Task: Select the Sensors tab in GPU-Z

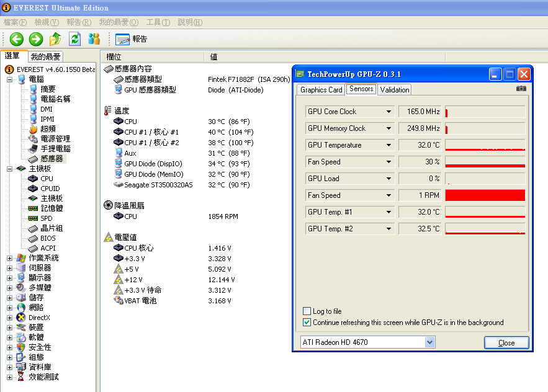Action: click(361, 89)
